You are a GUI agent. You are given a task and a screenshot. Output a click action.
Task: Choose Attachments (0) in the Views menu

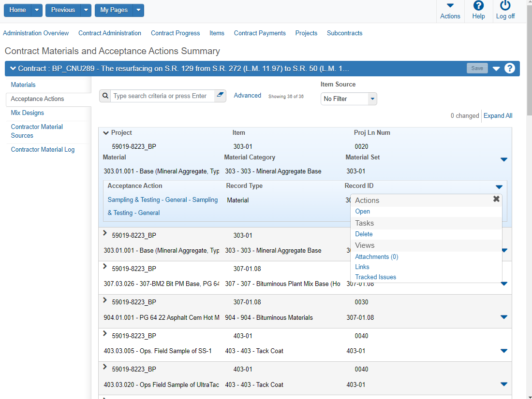pyautogui.click(x=376, y=256)
